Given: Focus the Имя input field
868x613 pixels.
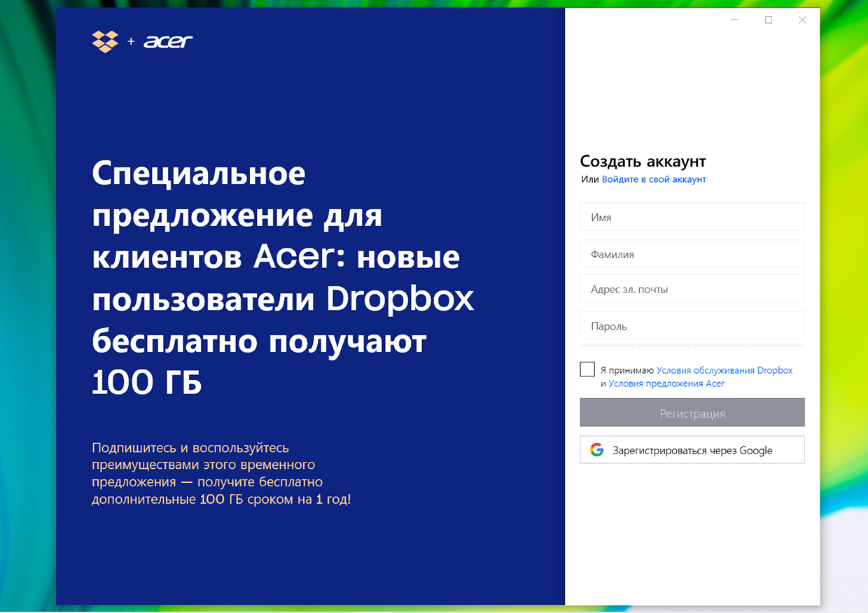Looking at the screenshot, I should [x=692, y=217].
